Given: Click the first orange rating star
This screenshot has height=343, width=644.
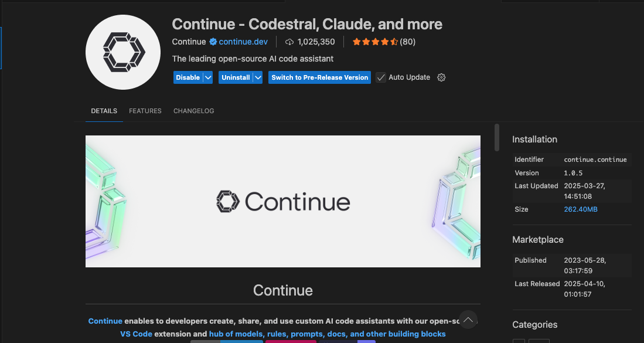Looking at the screenshot, I should point(356,42).
